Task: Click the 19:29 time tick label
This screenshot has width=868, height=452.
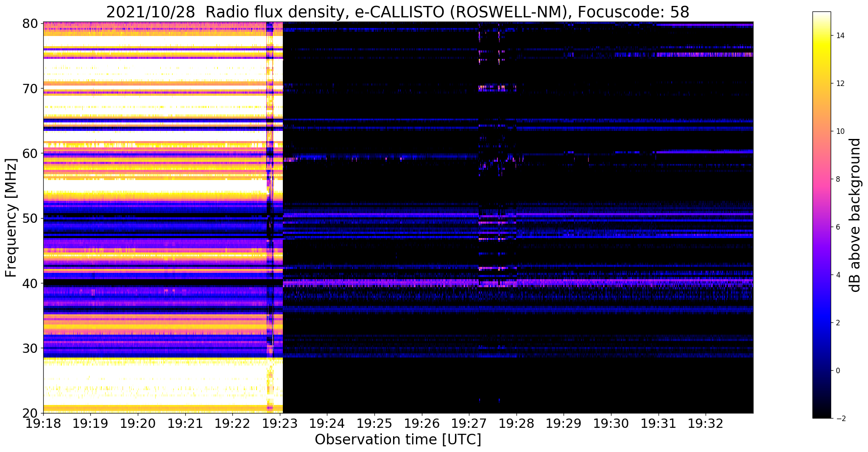Action: [564, 423]
